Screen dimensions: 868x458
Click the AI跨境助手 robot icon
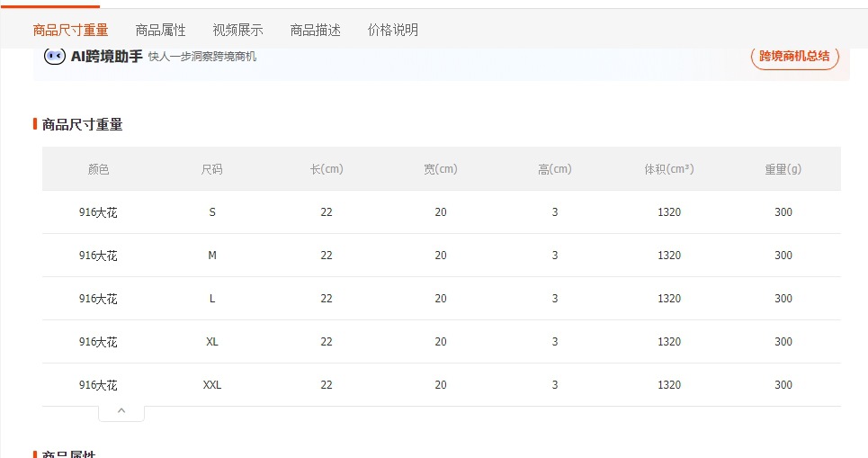tap(55, 57)
